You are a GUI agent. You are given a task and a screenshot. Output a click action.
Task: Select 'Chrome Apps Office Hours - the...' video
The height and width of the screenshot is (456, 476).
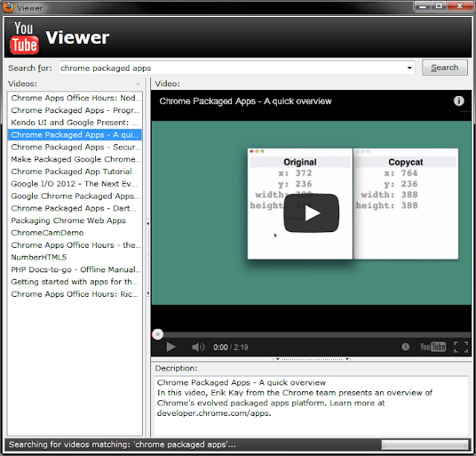74,245
